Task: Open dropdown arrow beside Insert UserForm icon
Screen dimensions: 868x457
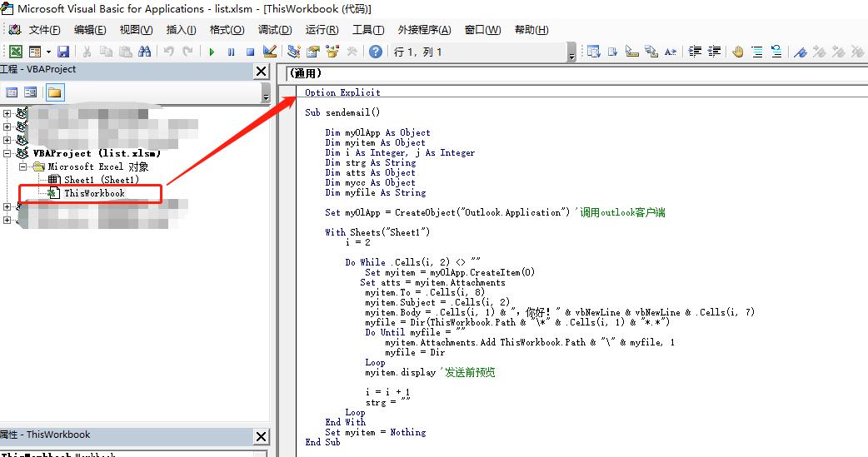Action: click(x=48, y=52)
